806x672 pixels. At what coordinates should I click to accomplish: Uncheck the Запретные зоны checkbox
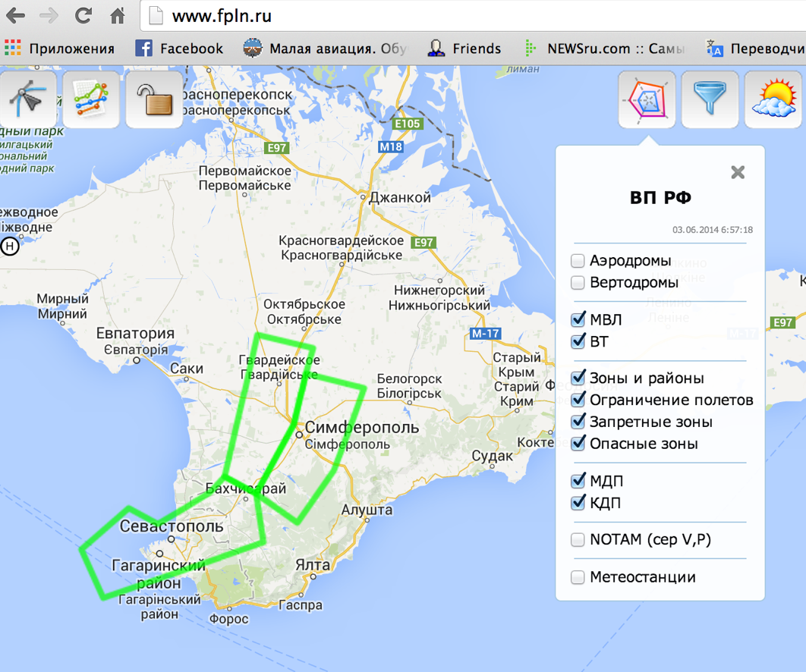[x=578, y=422]
